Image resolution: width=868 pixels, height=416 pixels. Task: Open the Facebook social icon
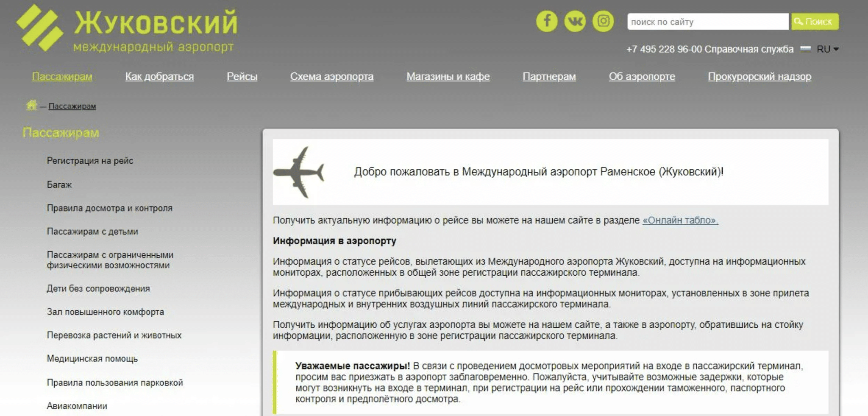click(546, 21)
